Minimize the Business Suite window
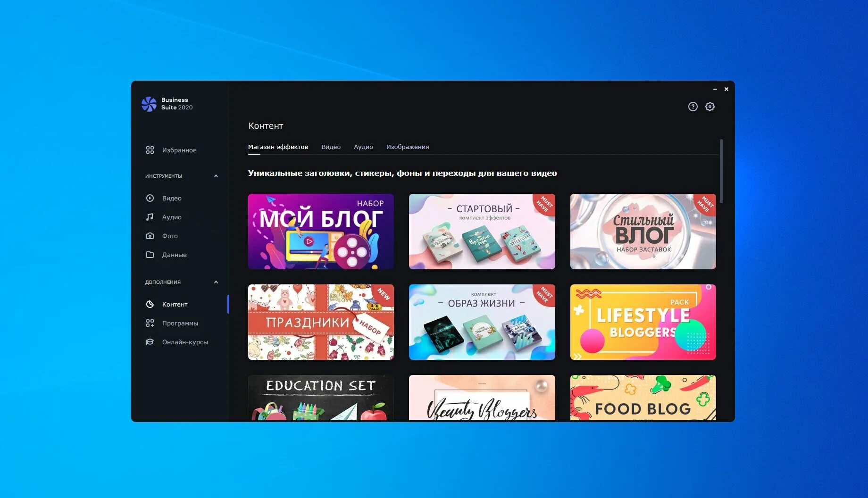This screenshot has width=868, height=498. coord(715,89)
